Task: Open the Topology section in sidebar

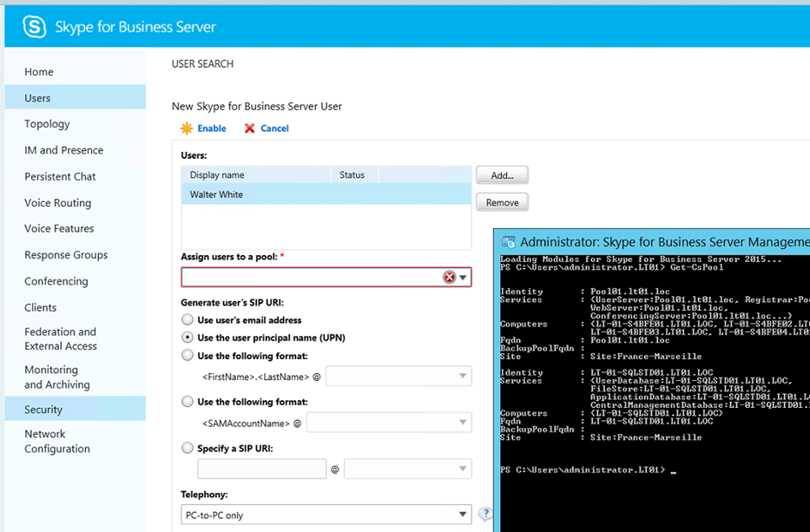Action: coord(47,124)
